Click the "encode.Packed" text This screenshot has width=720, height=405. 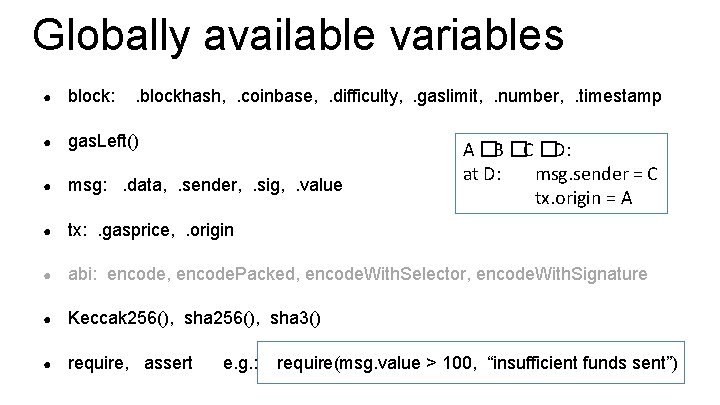tap(255, 274)
